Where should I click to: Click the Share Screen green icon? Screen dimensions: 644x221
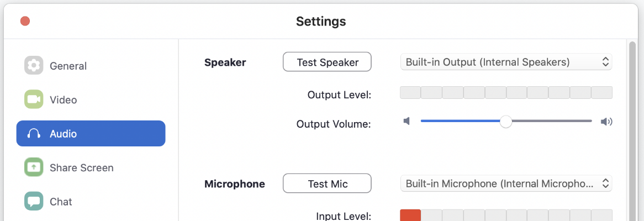(34, 167)
